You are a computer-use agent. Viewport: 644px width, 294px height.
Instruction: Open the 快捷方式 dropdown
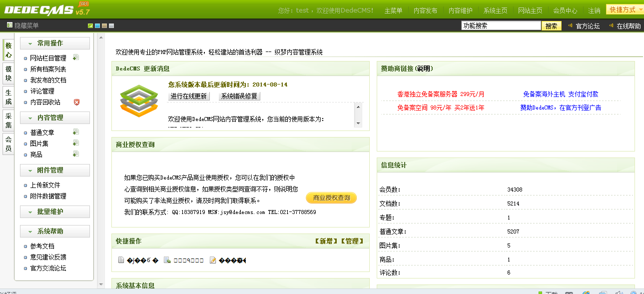[x=625, y=9]
